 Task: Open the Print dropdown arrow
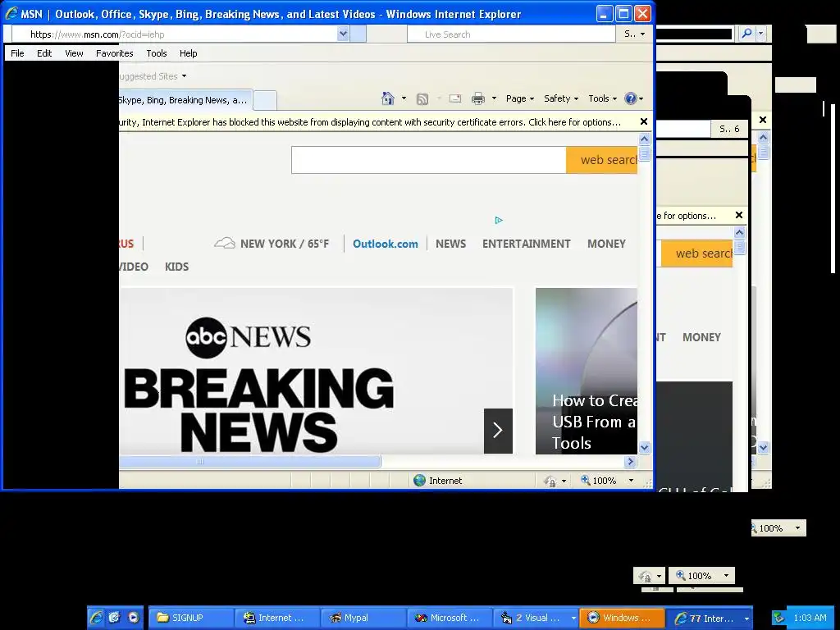click(494, 98)
